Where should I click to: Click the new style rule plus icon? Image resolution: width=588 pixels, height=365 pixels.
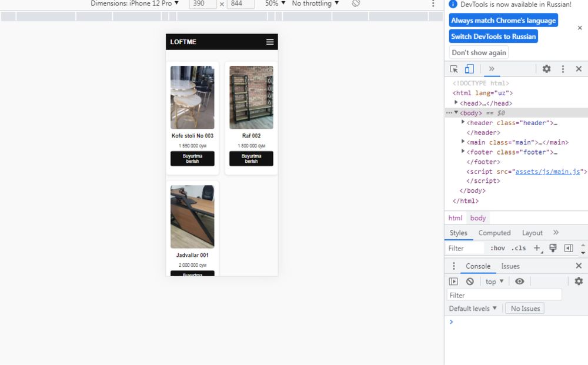click(x=537, y=248)
